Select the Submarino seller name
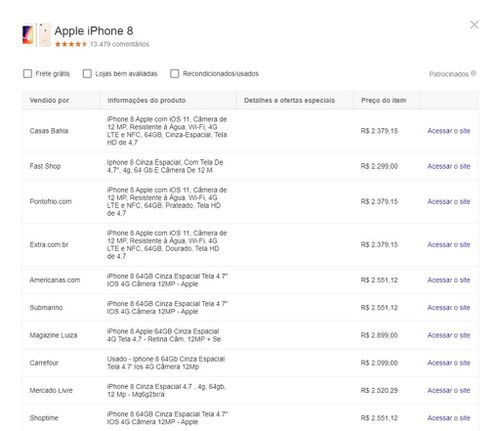This screenshot has width=500, height=431. click(46, 308)
